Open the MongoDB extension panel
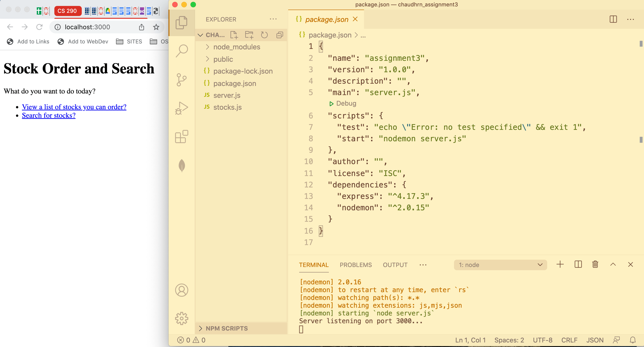 pyautogui.click(x=182, y=166)
